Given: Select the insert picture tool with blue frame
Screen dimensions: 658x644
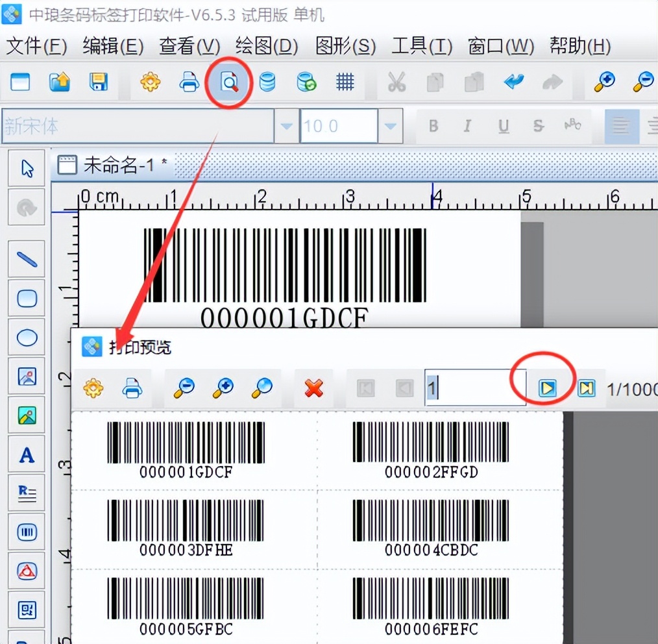Looking at the screenshot, I should [27, 376].
